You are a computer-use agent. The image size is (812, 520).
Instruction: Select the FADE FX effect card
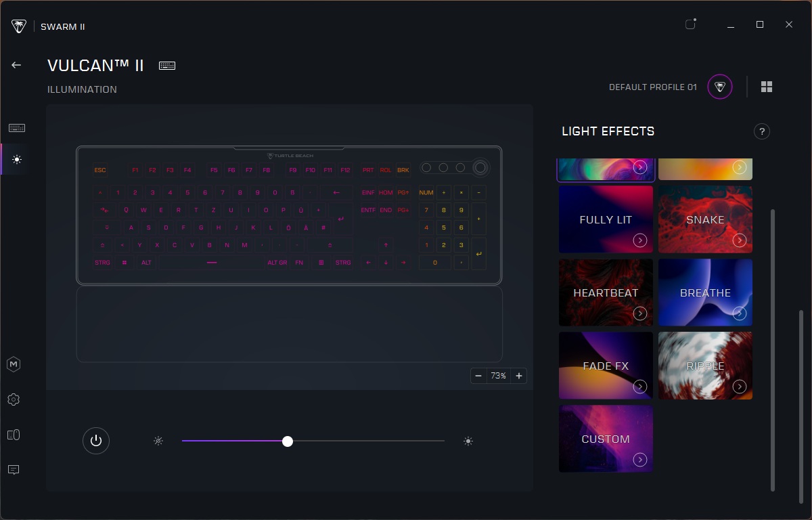(606, 366)
